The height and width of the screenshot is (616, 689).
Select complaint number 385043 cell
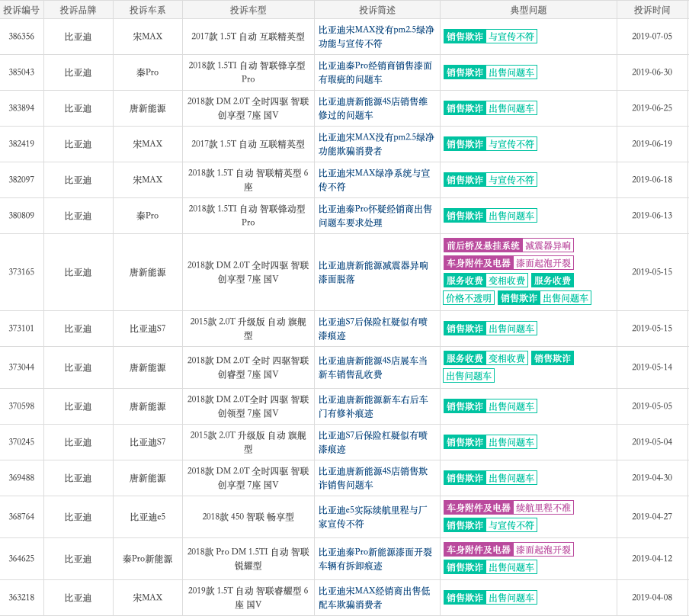[21, 72]
